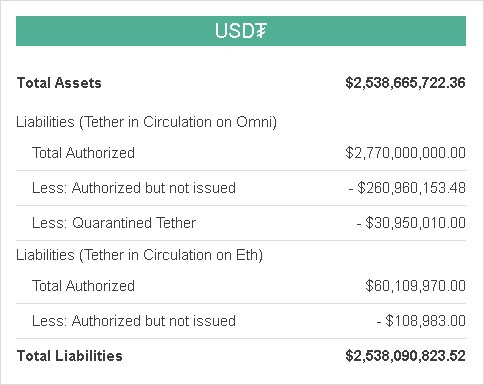Select Omni Authorized but not issued row
This screenshot has width=484, height=385.
(x=241, y=188)
